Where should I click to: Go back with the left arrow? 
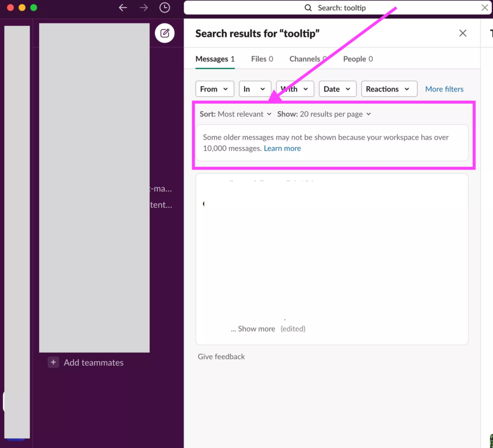(123, 8)
